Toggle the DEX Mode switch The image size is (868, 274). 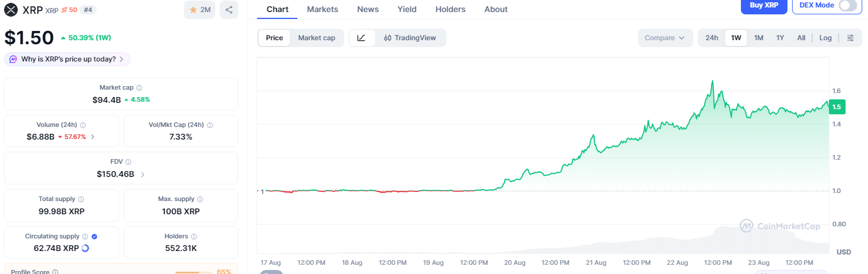[848, 5]
